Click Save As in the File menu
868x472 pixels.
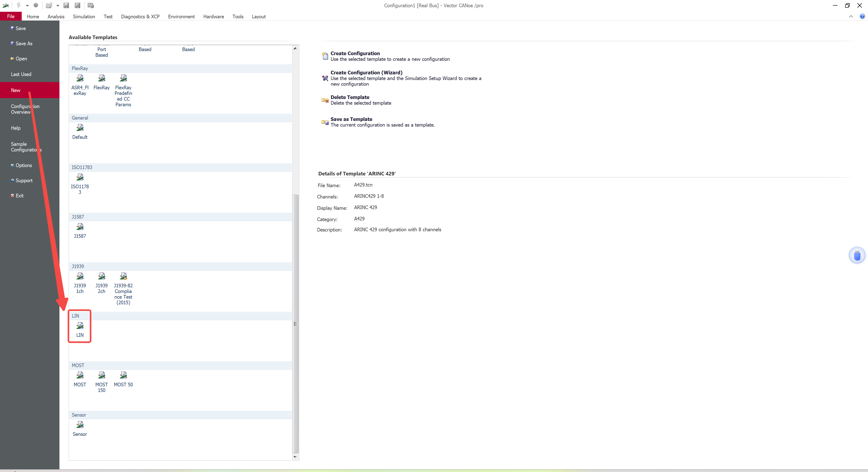pos(24,43)
